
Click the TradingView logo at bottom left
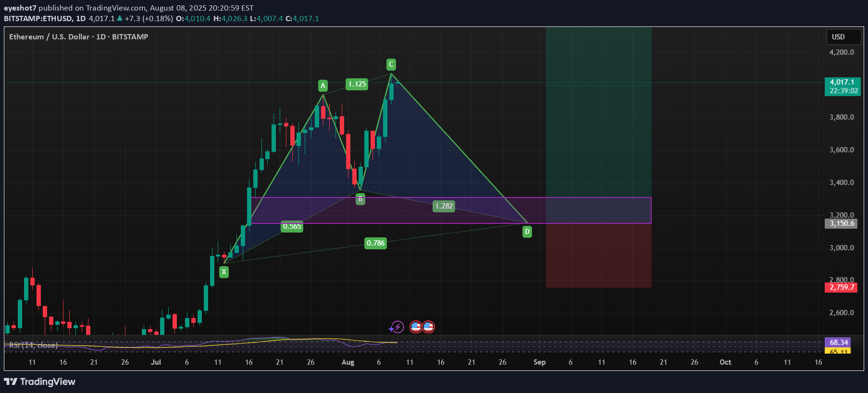40,381
